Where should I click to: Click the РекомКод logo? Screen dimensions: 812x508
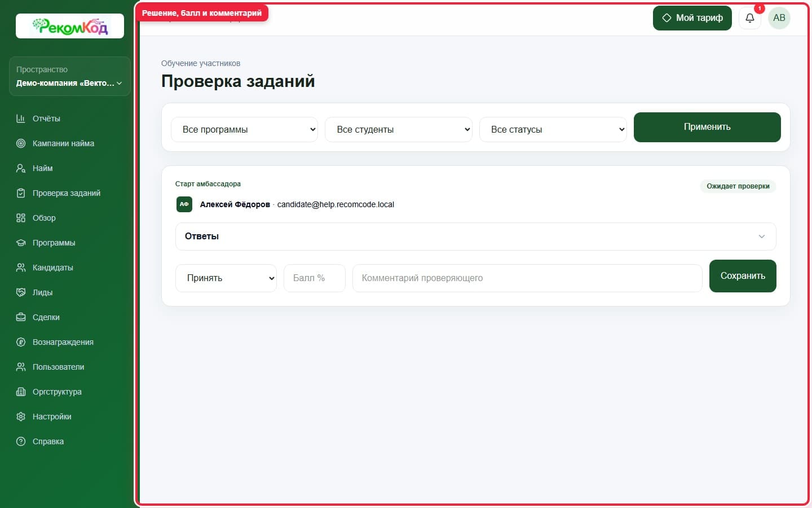[x=70, y=26]
